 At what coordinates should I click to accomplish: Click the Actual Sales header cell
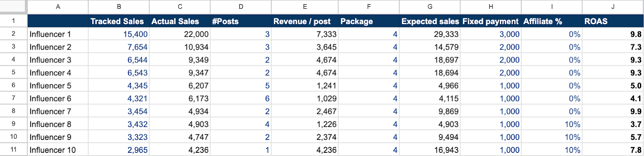coord(180,21)
